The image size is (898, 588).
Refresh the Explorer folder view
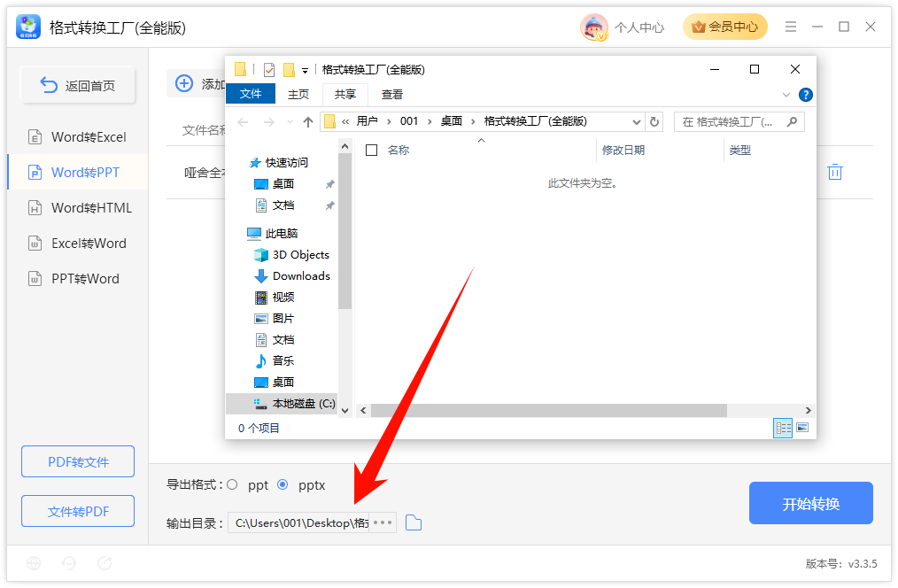pos(654,122)
